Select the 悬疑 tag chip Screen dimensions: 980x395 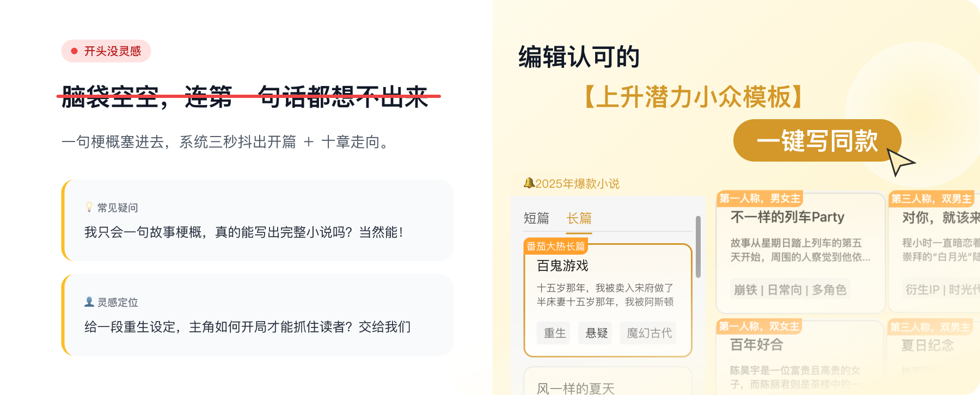pos(597,333)
